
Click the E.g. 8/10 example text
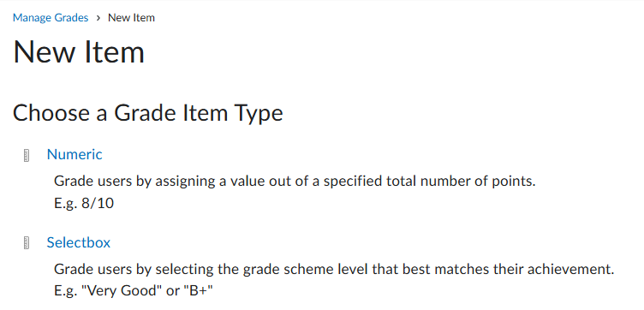click(x=84, y=203)
